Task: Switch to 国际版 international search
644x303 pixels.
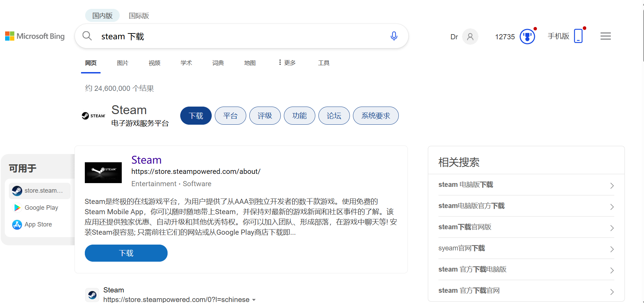Action: 139,16
